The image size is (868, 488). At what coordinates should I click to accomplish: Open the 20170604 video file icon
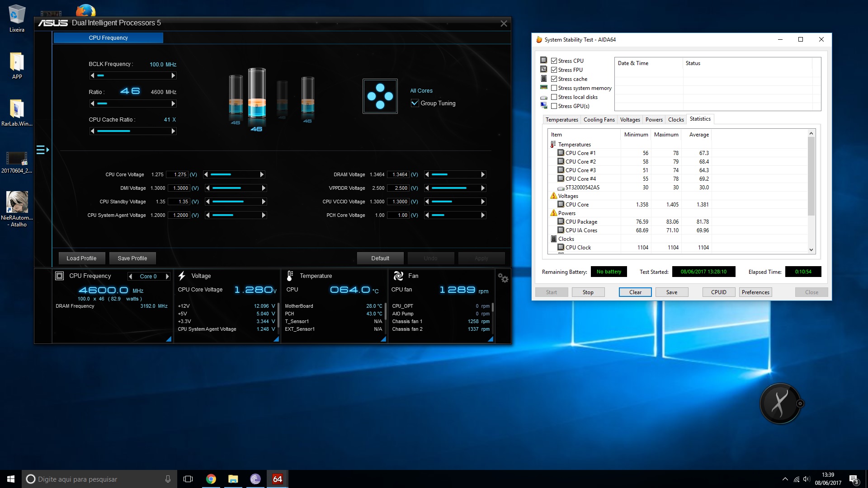pyautogui.click(x=17, y=161)
